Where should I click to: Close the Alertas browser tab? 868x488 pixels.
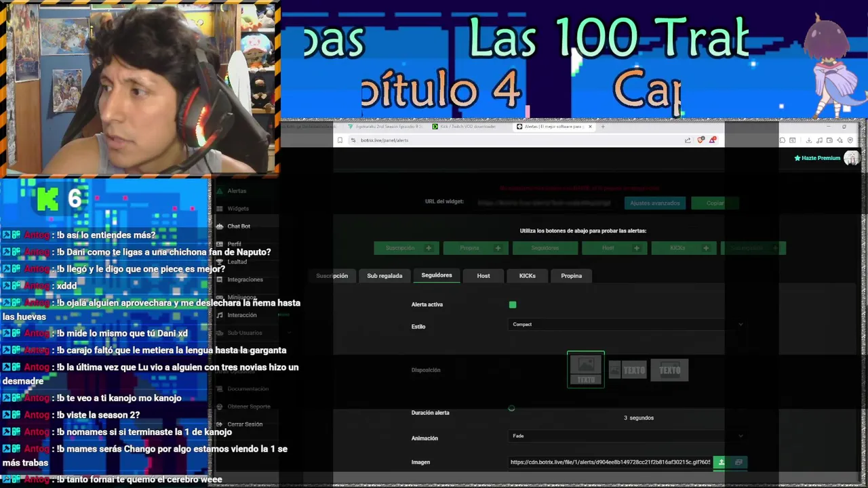click(x=590, y=127)
